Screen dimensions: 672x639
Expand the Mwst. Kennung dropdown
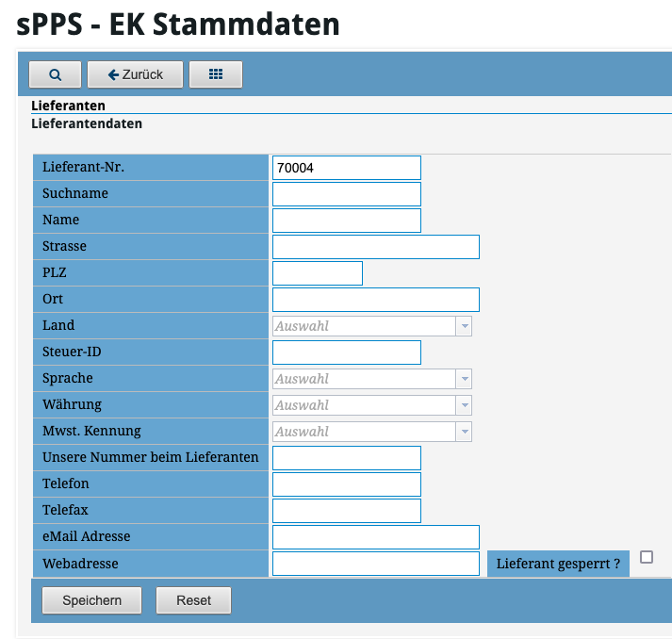[371, 432]
